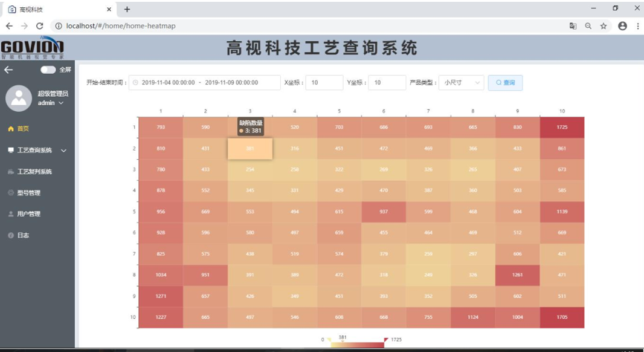
Task: Click the heatmap cell with value 1261
Action: tap(518, 275)
